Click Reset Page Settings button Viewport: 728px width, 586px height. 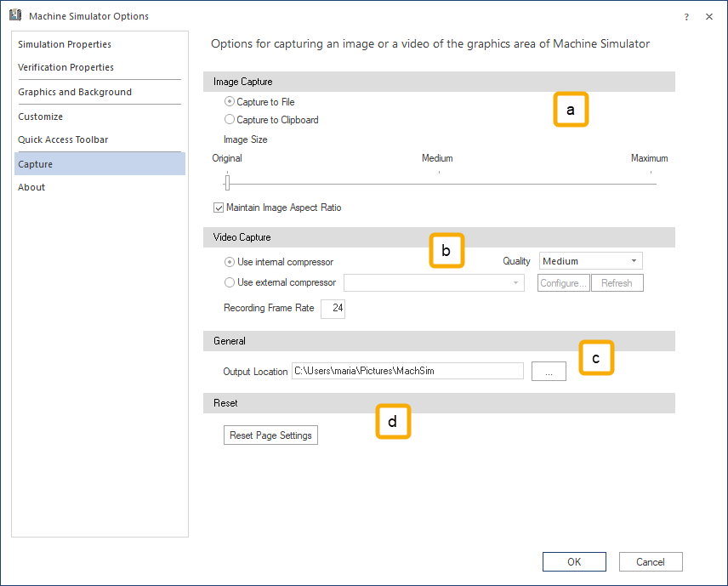click(270, 435)
